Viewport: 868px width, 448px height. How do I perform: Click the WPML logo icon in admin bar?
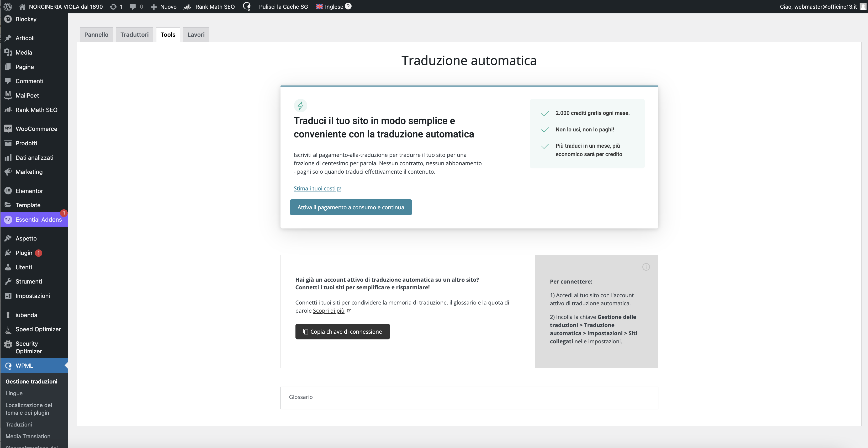pos(247,6)
